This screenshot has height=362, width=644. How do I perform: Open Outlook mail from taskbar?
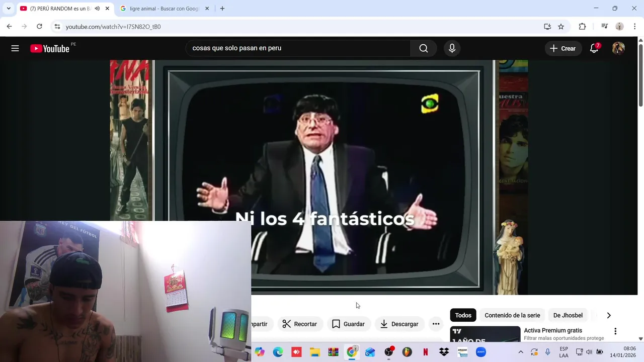click(370, 352)
